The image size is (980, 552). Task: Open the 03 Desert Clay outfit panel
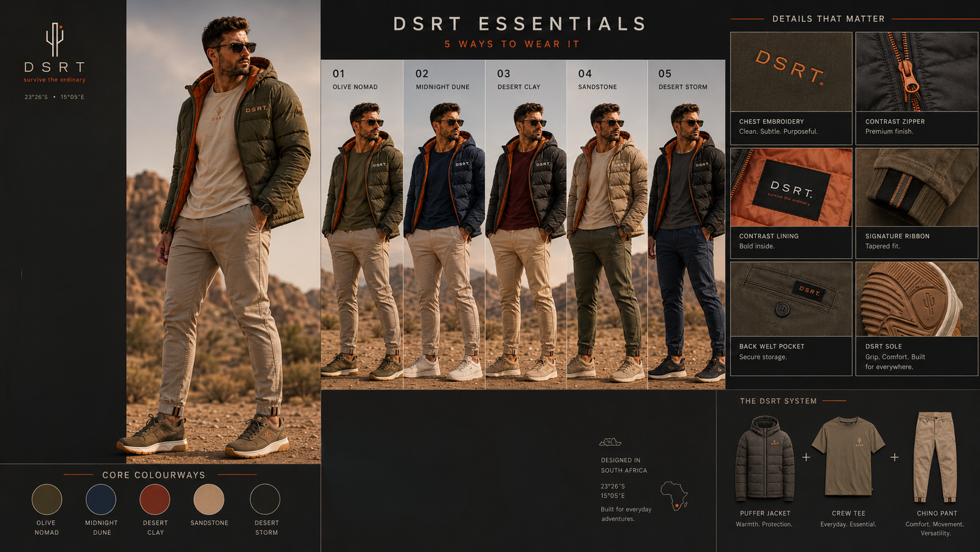[x=526, y=224]
